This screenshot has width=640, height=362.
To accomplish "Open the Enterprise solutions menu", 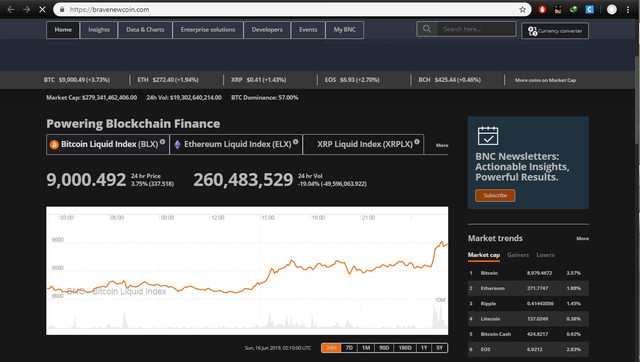I will [208, 30].
